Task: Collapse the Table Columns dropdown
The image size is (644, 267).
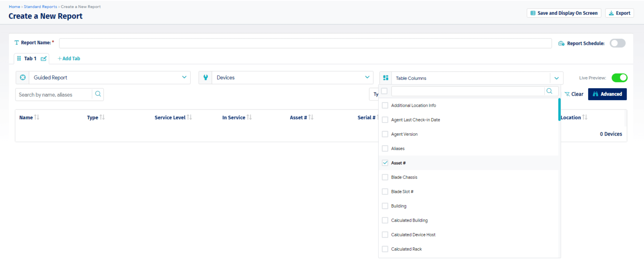Action: pyautogui.click(x=556, y=78)
